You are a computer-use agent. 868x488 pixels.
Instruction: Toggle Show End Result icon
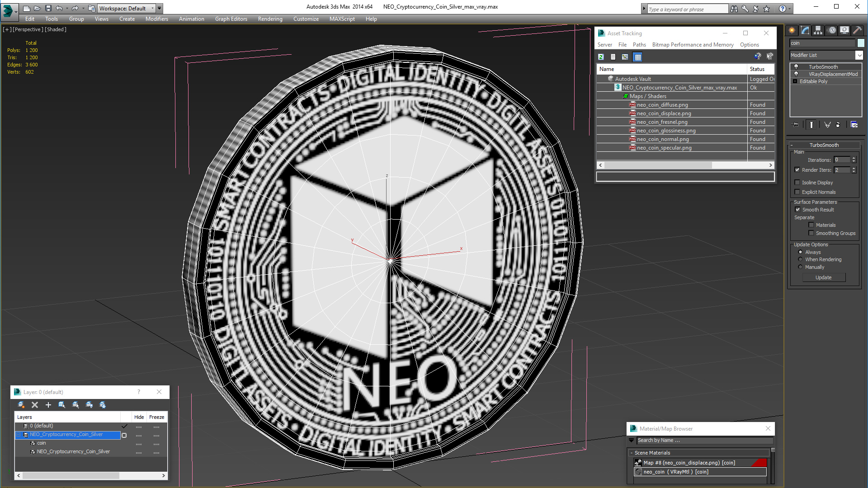811,125
